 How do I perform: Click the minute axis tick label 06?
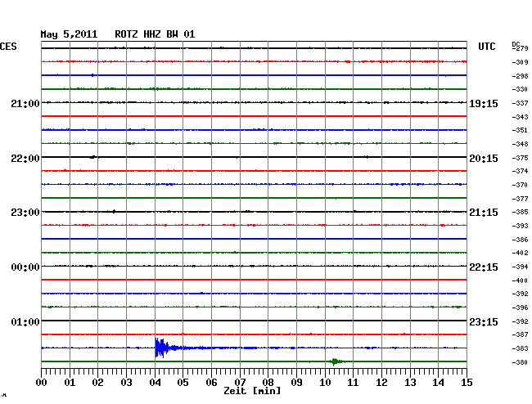pos(211,383)
